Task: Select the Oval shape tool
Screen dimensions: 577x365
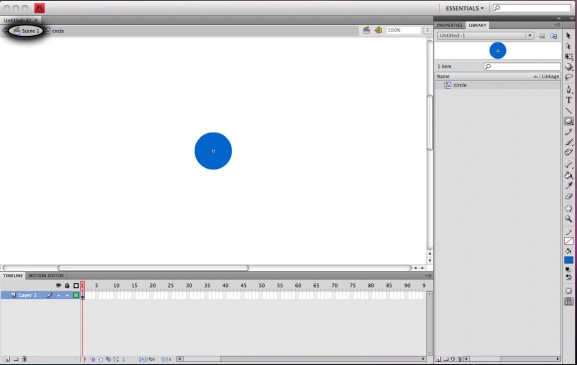Action: 569,121
